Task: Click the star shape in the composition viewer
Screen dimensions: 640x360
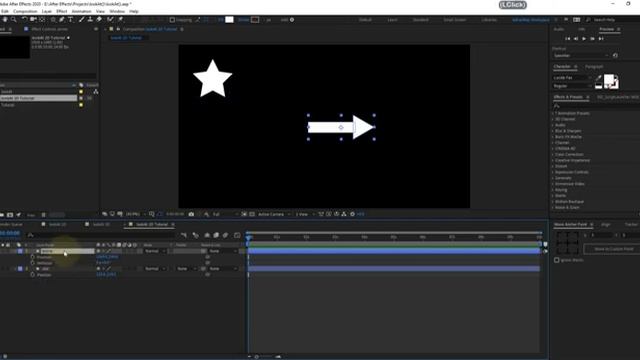Action: pos(213,79)
